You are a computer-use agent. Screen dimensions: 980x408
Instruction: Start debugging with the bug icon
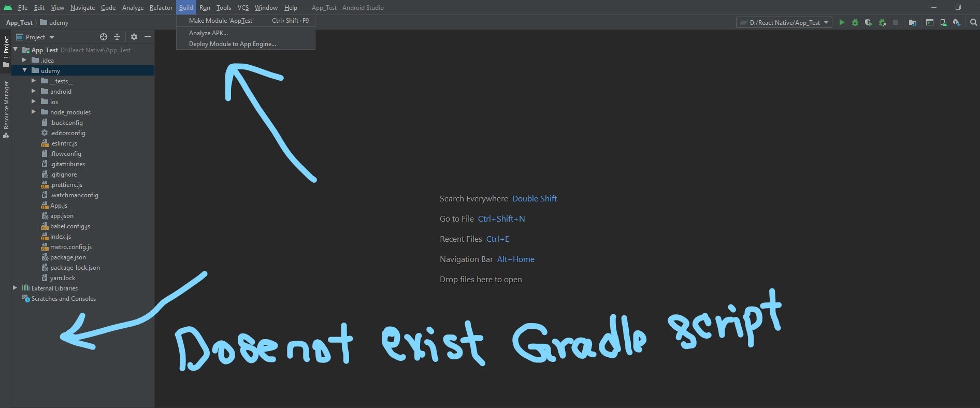(855, 22)
